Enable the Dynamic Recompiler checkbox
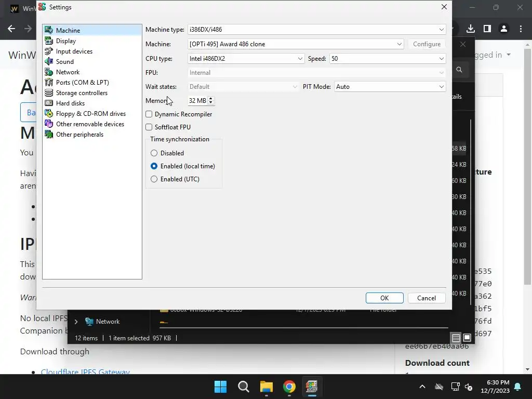Image resolution: width=532 pixels, height=399 pixels. 149,114
